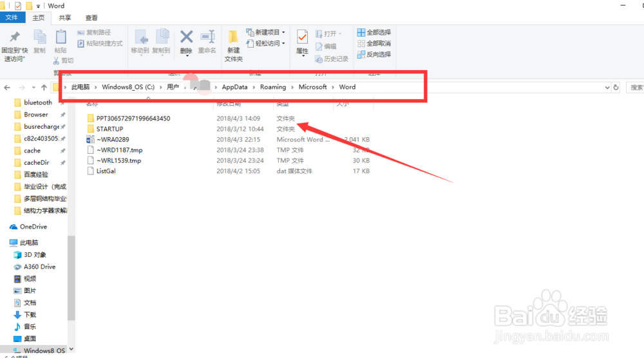This screenshot has width=644, height=358.
Task: Click 此电脑 in the address bar
Action: 80,87
